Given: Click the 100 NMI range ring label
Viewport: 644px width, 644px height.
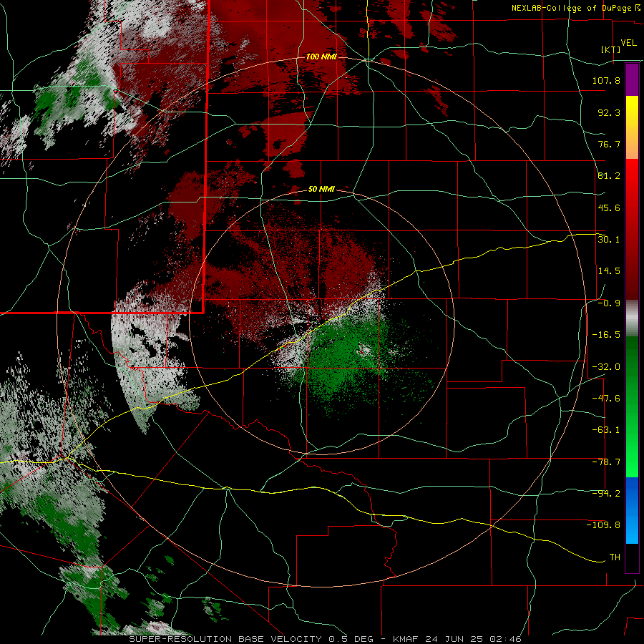Looking at the screenshot, I should tap(321, 57).
